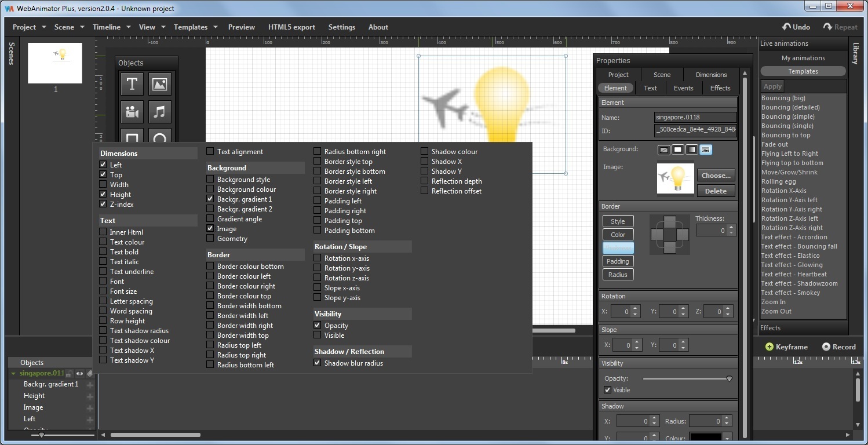Add keyframe plus for Backgr. gradient 1 row
Image resolution: width=868 pixels, height=445 pixels.
pyautogui.click(x=90, y=385)
